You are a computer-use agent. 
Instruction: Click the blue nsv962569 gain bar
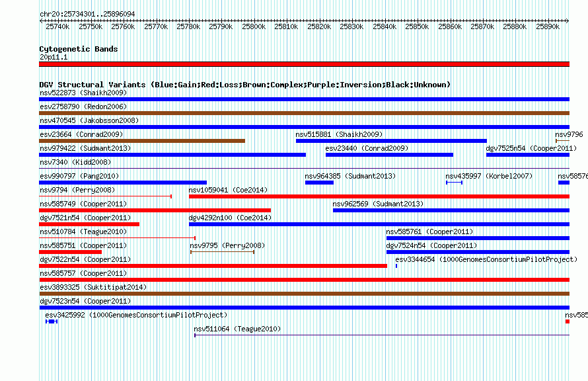(451, 210)
